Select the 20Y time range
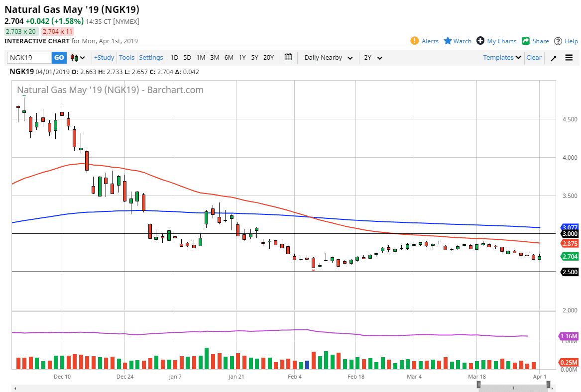Image resolution: width=581 pixels, height=392 pixels. pos(268,58)
